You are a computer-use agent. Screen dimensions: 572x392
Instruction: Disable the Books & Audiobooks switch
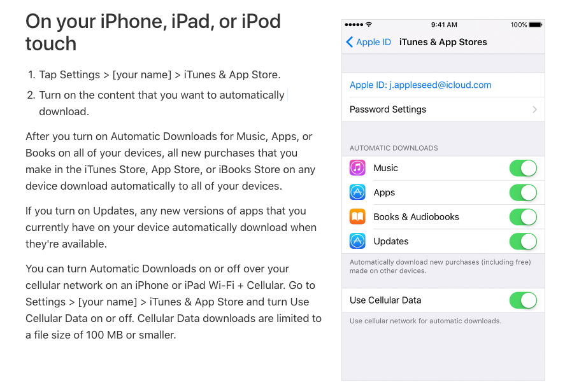click(523, 217)
